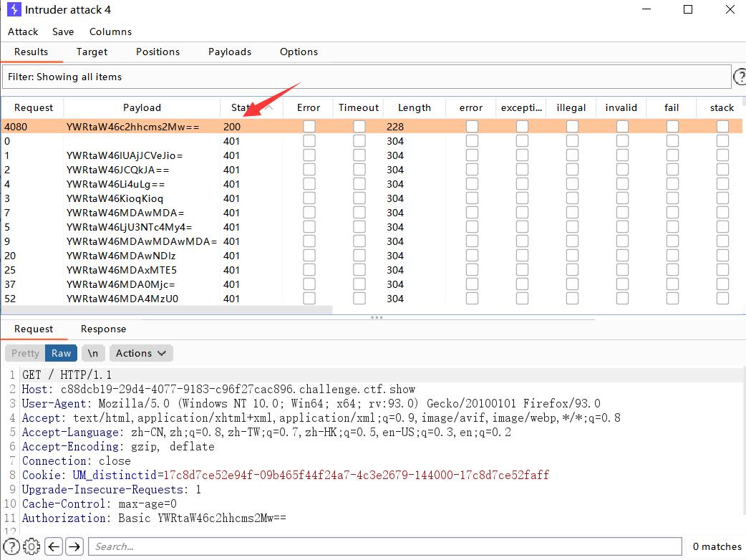Open the Columns menu
The height and width of the screenshot is (560, 746).
click(x=110, y=32)
